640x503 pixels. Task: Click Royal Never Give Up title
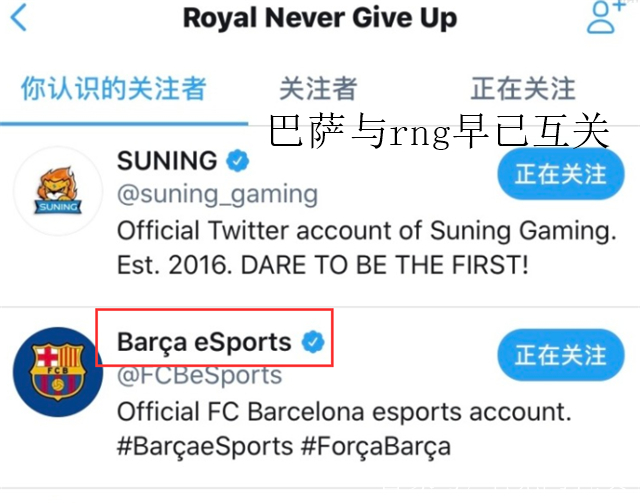[320, 18]
